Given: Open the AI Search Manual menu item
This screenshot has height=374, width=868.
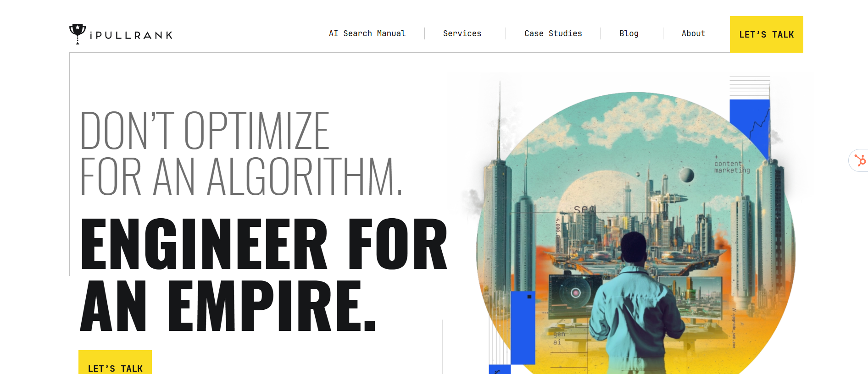Looking at the screenshot, I should coord(367,33).
